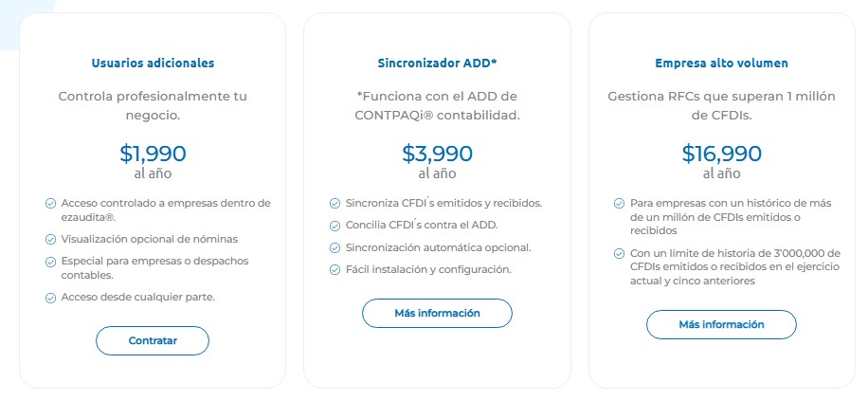868x400 pixels.
Task: Click the $1,990 al año price
Action: pyautogui.click(x=153, y=161)
